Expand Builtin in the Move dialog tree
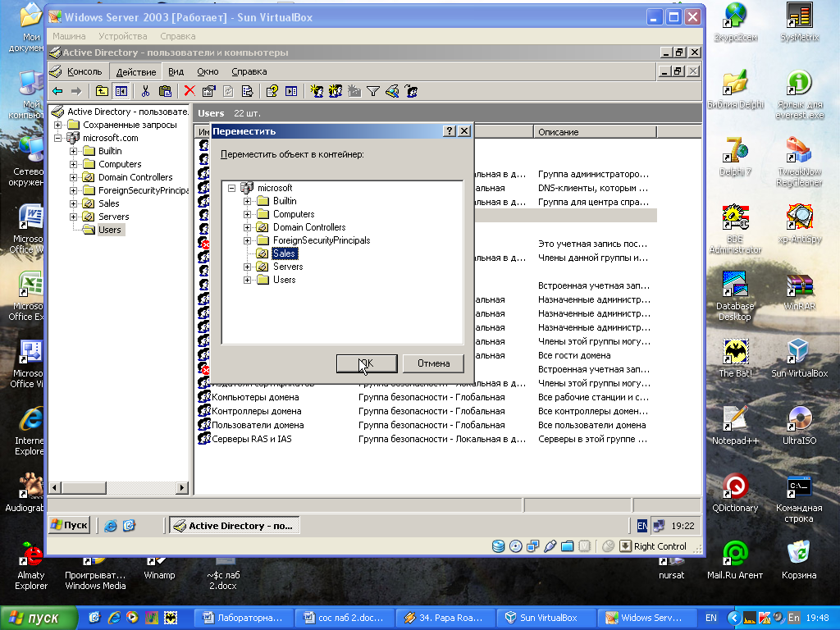The height and width of the screenshot is (630, 840). (247, 202)
